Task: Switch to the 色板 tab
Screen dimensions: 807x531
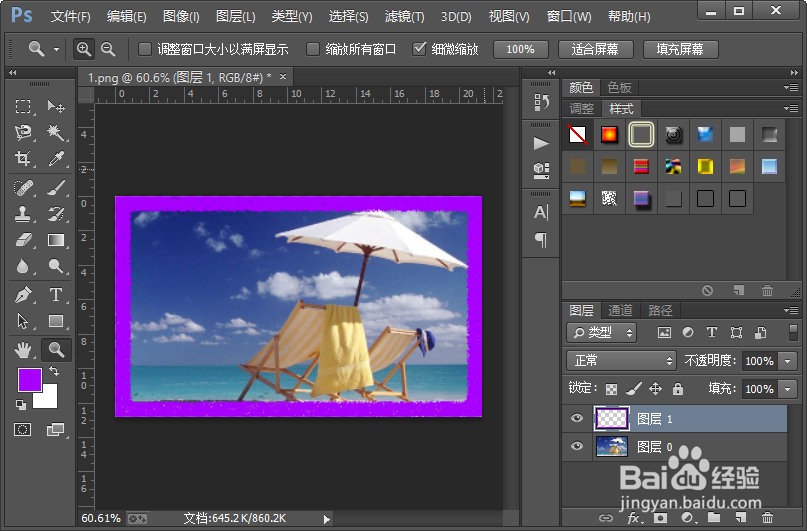Action: (x=619, y=87)
